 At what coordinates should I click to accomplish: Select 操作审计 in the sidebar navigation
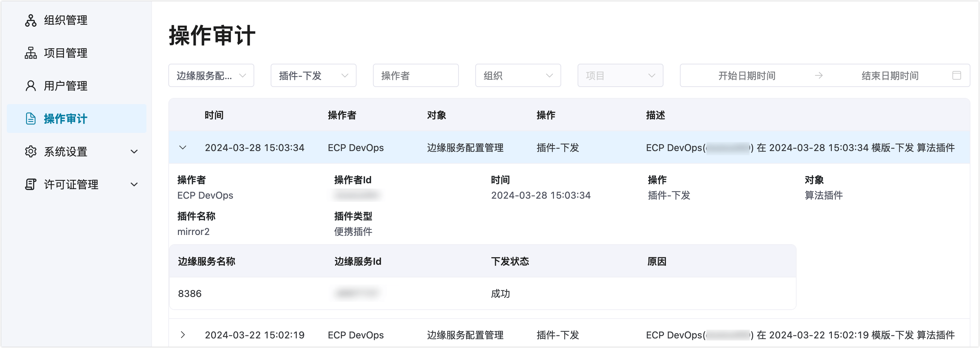pos(65,119)
